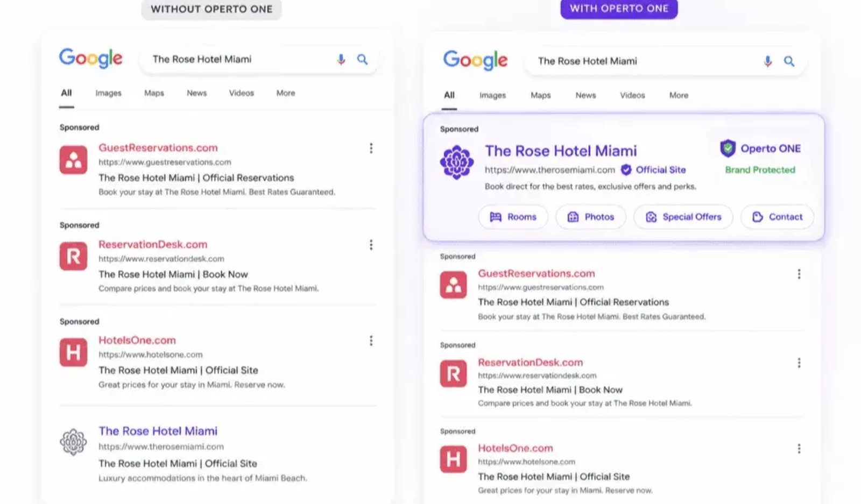Click left 'The Rose Hotel Miami | Book Now' headline
Image resolution: width=861 pixels, height=504 pixels.
[x=173, y=274]
